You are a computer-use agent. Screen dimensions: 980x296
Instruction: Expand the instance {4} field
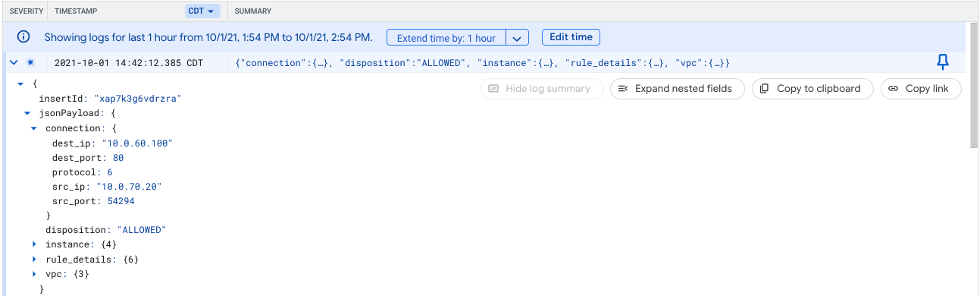click(x=34, y=244)
